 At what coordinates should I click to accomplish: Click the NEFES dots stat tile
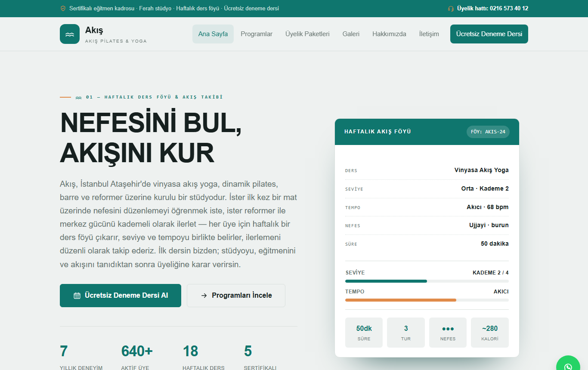448,333
